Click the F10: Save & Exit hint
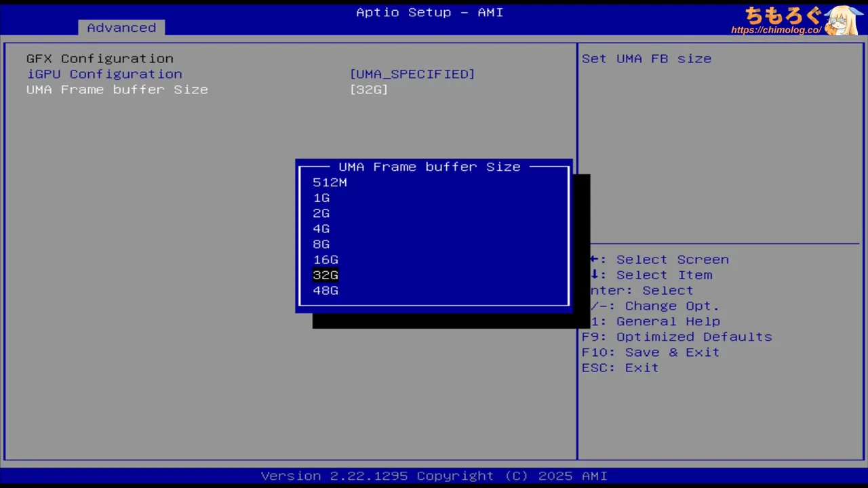Image resolution: width=868 pixels, height=488 pixels. [x=650, y=352]
